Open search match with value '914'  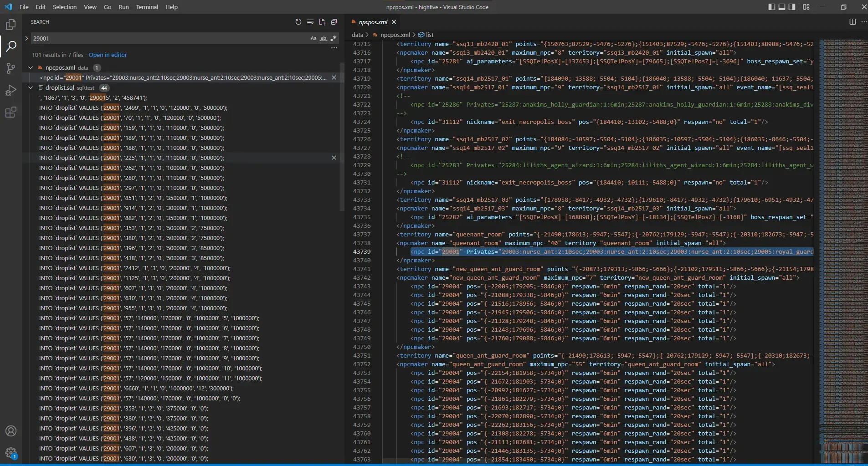[x=133, y=208]
